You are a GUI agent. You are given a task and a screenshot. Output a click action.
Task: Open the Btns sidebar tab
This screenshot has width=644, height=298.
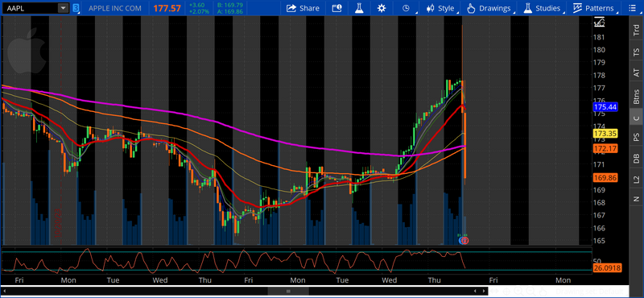636,96
